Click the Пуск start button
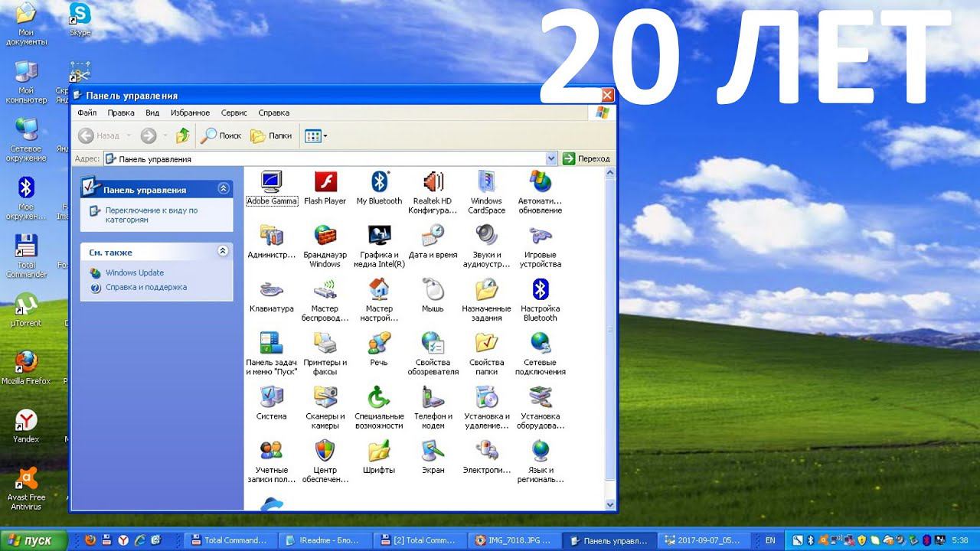Viewport: 980px width, 551px height. pos(34,540)
